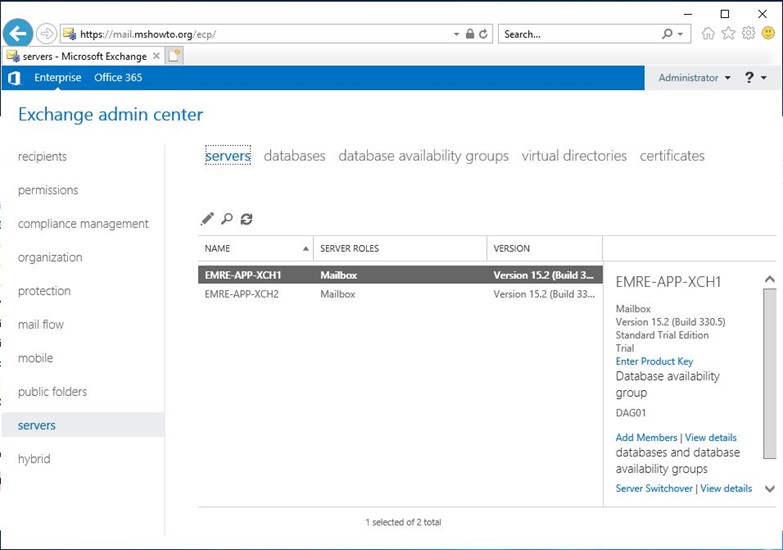Click the Edit pencil icon
The height and width of the screenshot is (550, 783).
coord(207,219)
